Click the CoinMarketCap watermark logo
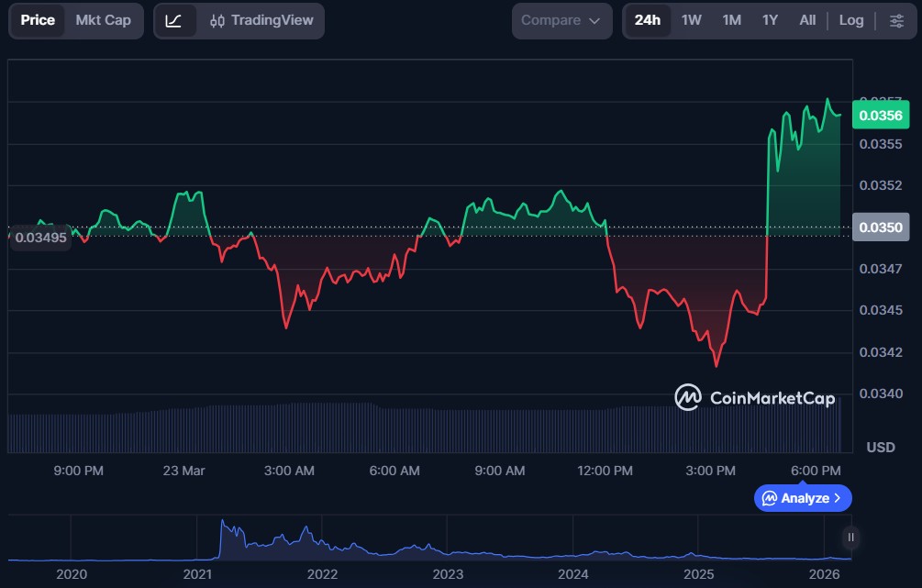The height and width of the screenshot is (588, 922). pos(688,397)
